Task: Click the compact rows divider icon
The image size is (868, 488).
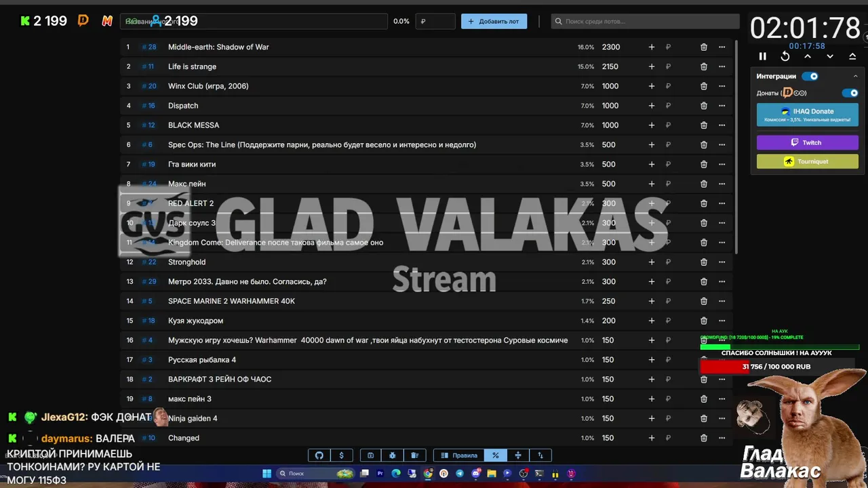Action: 518,455
